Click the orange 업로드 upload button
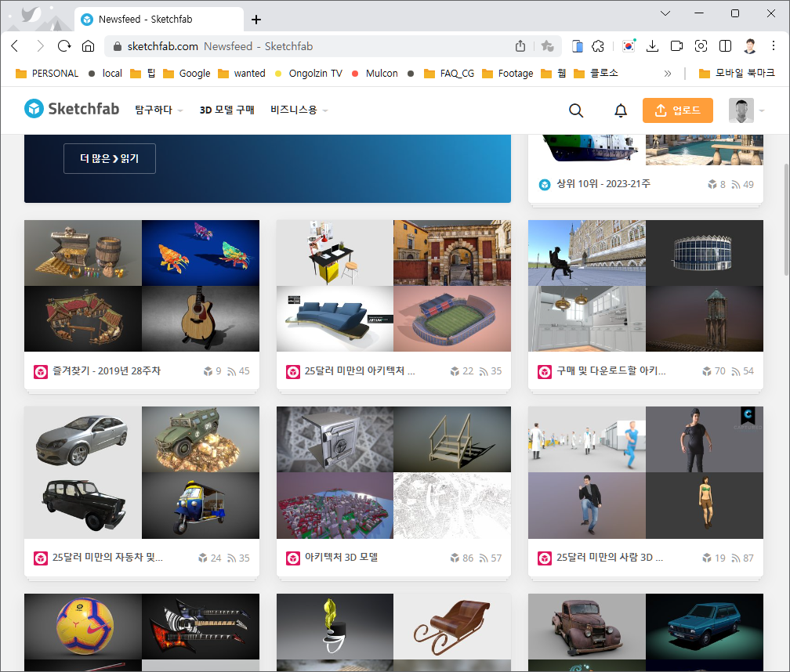This screenshot has width=790, height=672. (x=678, y=110)
